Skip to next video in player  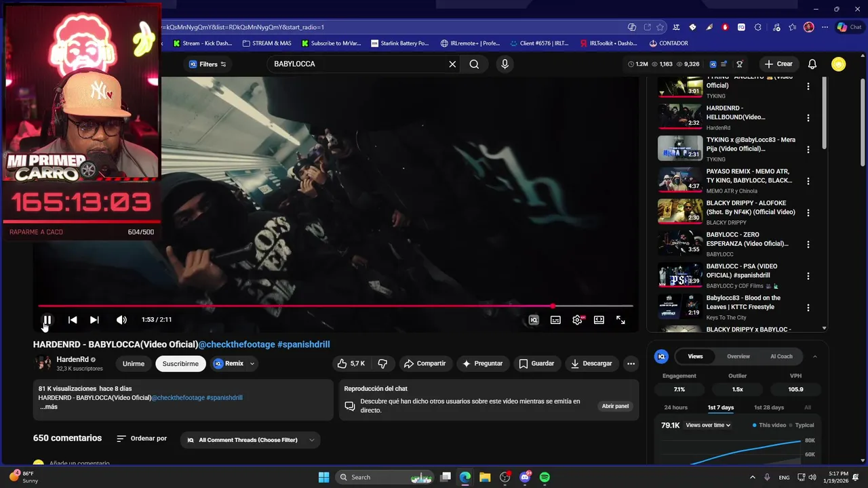tap(94, 320)
